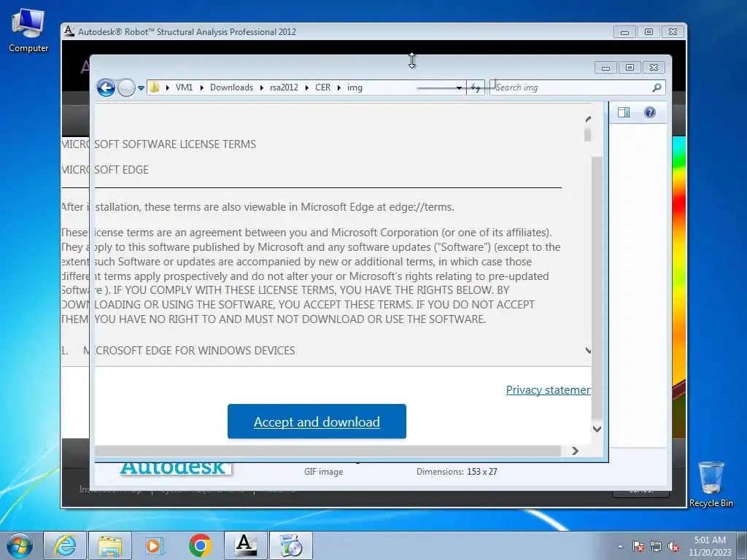Image resolution: width=747 pixels, height=560 pixels.
Task: Click horizontal scrollbar right arrow
Action: (575, 451)
